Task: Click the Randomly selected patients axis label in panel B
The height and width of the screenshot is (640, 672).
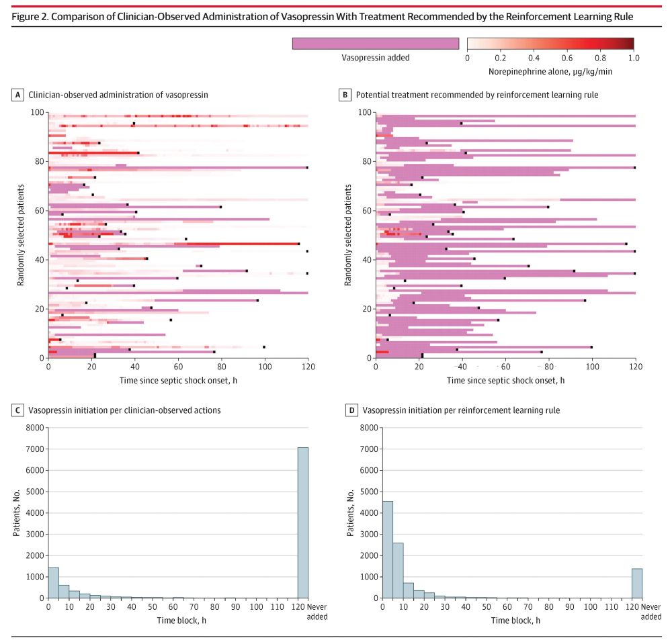Action: coord(348,235)
